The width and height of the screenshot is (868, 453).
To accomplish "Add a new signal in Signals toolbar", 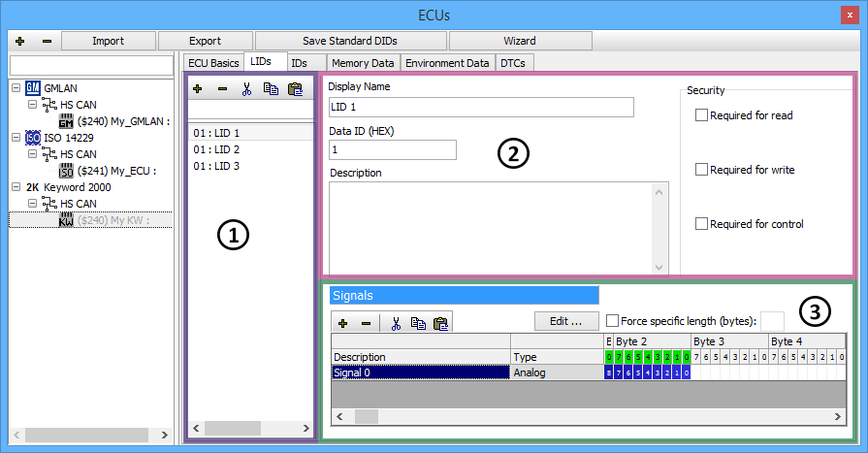I will (x=343, y=322).
